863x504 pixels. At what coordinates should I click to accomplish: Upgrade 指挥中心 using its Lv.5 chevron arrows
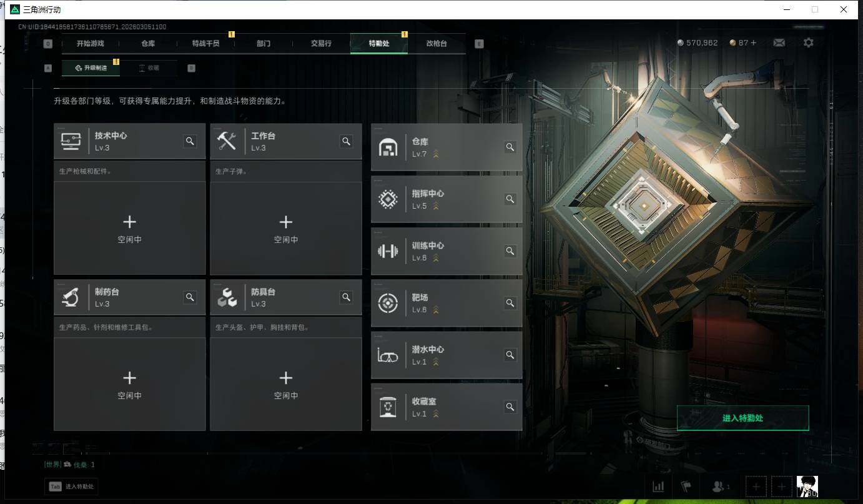pos(436,206)
